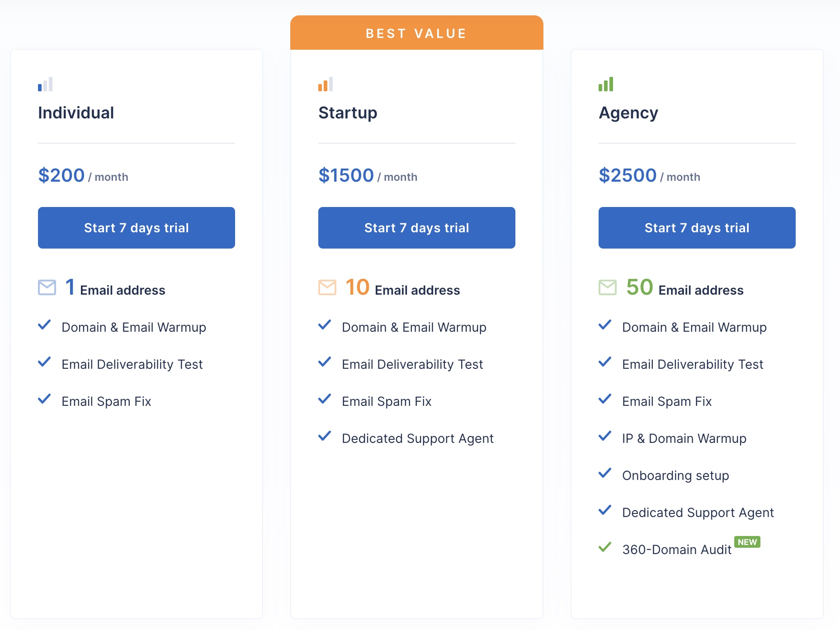Click IP & Domain Warmup feature text
The image size is (840, 630).
[x=684, y=438]
